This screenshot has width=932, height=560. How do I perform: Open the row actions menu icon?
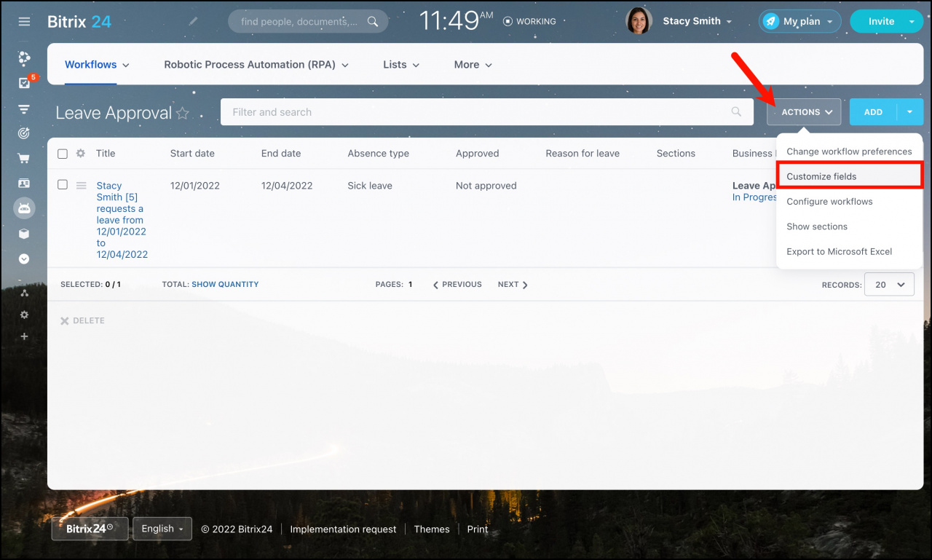pyautogui.click(x=82, y=186)
